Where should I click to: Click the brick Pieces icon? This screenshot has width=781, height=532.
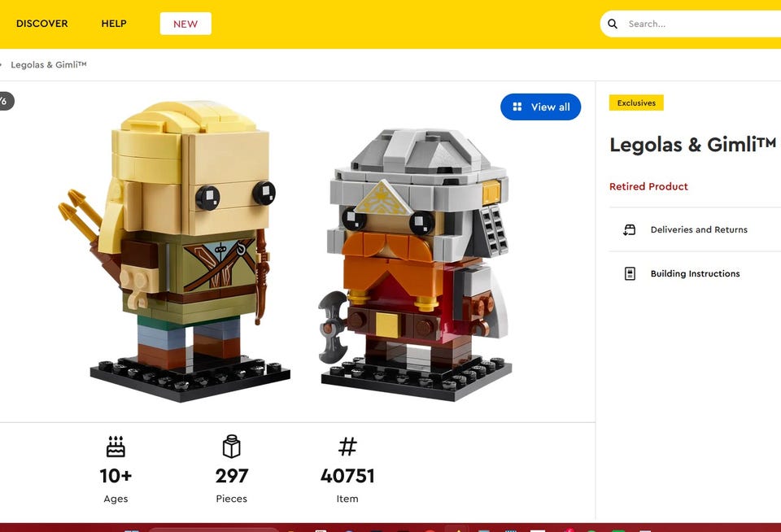(x=232, y=447)
